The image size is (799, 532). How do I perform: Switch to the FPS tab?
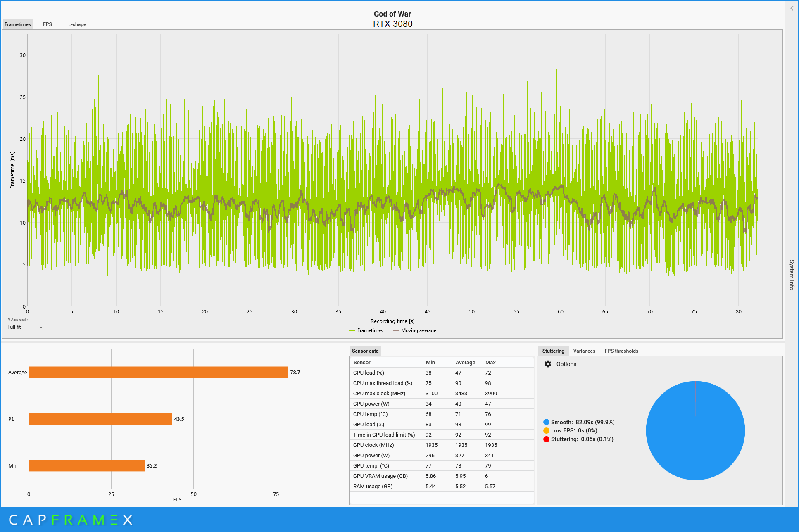click(x=48, y=24)
